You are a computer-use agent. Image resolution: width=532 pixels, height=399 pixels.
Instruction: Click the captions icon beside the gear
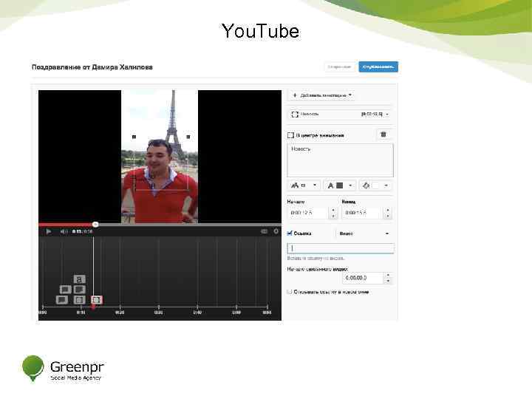264,231
